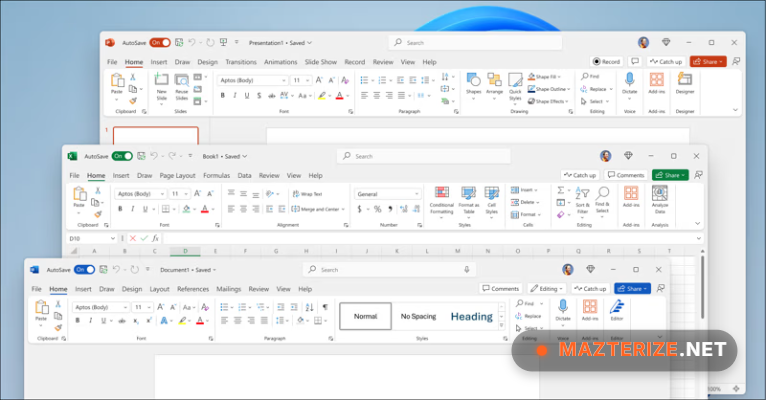The height and width of the screenshot is (400, 766).
Task: Select Normal style in Word gallery
Action: (365, 316)
